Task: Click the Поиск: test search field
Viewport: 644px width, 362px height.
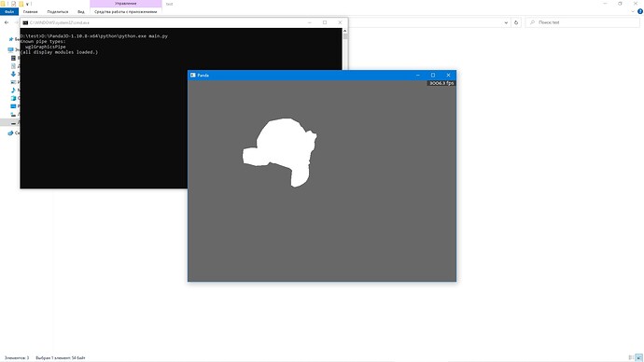Action: coord(582,22)
